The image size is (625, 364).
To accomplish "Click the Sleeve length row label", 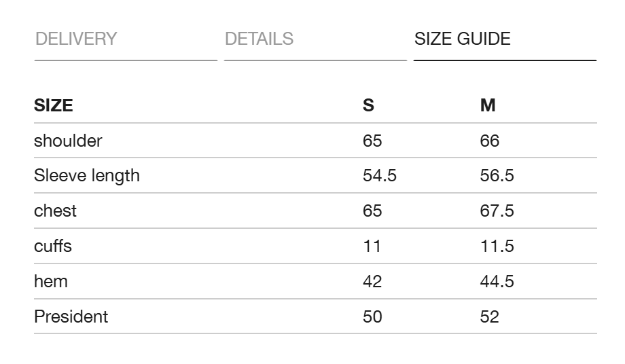I will 87,176.
